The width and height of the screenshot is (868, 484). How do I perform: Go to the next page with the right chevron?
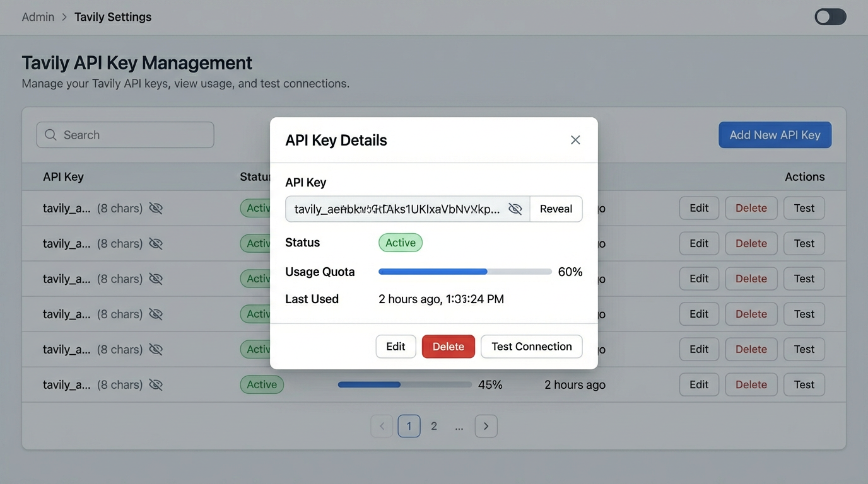tap(486, 426)
